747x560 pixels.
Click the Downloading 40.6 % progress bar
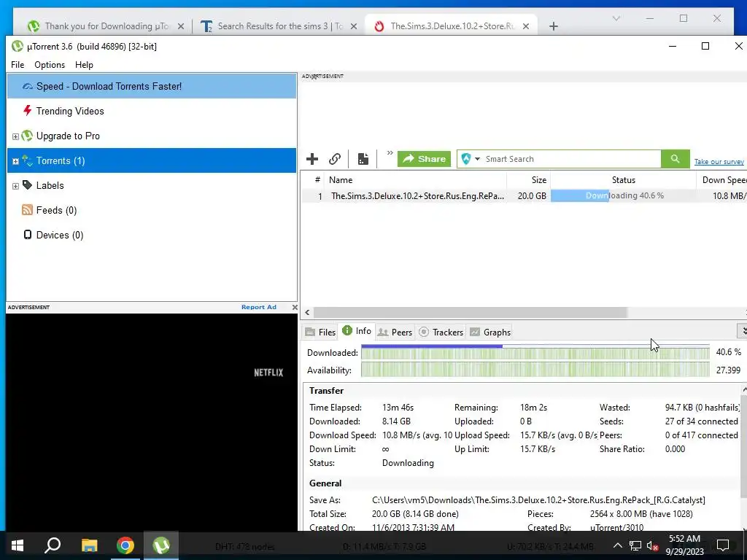click(623, 195)
